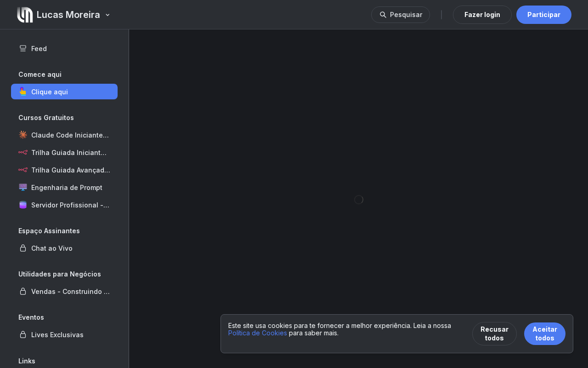Accept cookies with Aceitar todos
The height and width of the screenshot is (368, 588).
(x=545, y=333)
